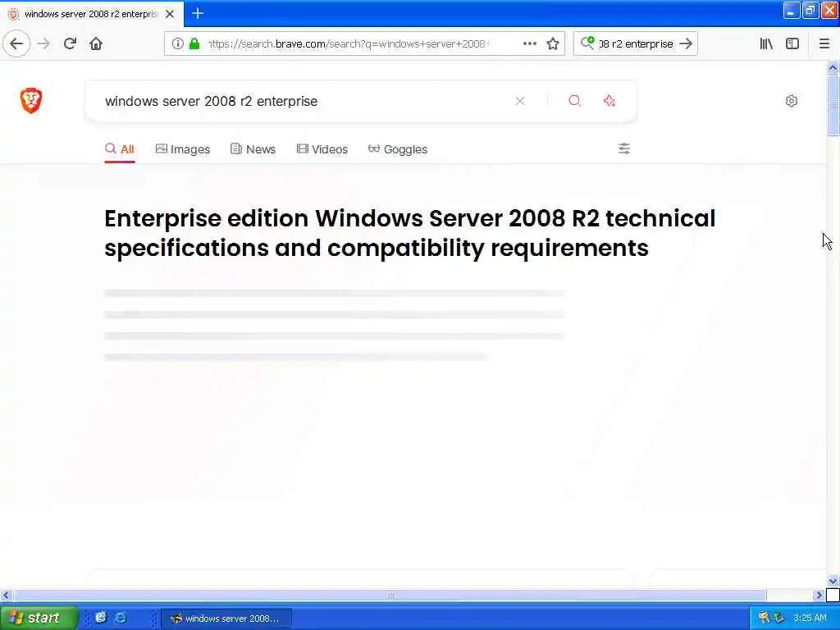Open a new browser tab
Image resolution: width=840 pixels, height=630 pixels.
click(x=198, y=13)
